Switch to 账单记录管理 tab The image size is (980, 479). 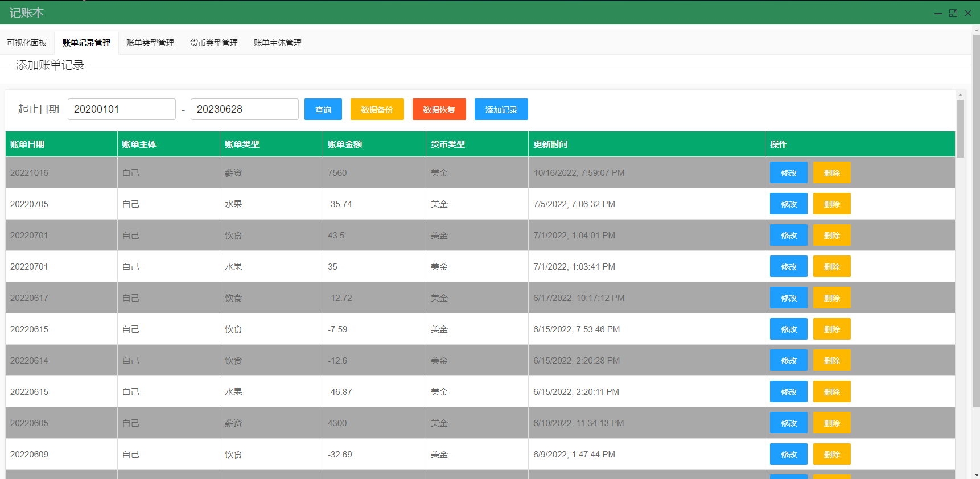[87, 43]
